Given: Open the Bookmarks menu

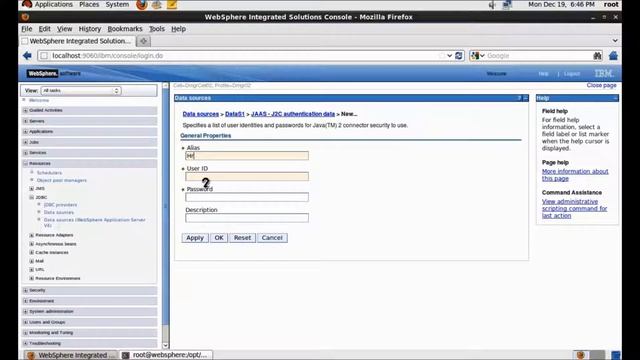Looking at the screenshot, I should (x=125, y=29).
